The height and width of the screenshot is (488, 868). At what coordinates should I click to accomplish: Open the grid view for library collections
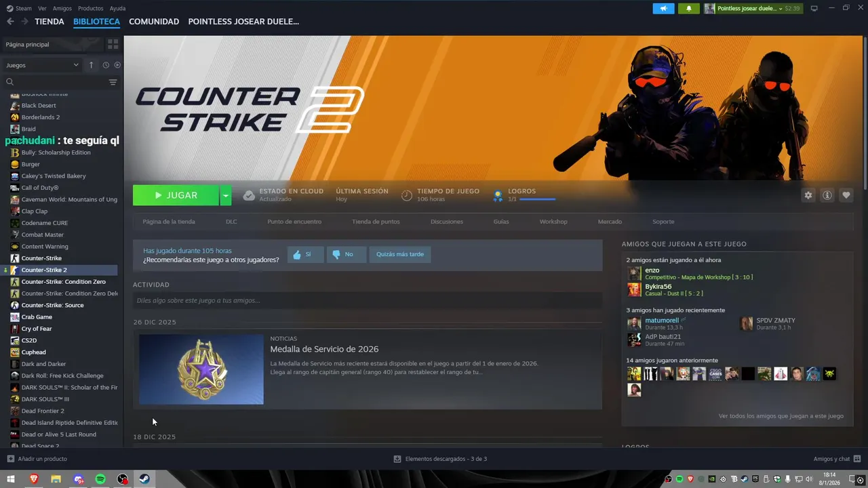point(113,44)
